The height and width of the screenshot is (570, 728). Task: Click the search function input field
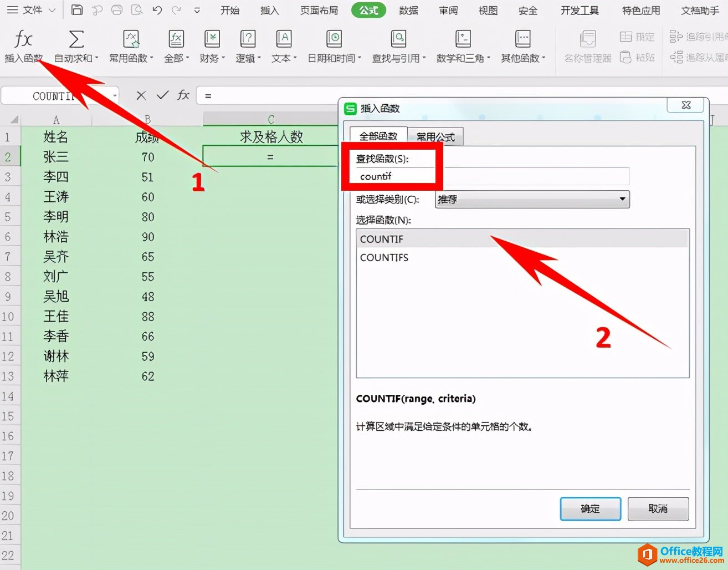click(x=493, y=176)
